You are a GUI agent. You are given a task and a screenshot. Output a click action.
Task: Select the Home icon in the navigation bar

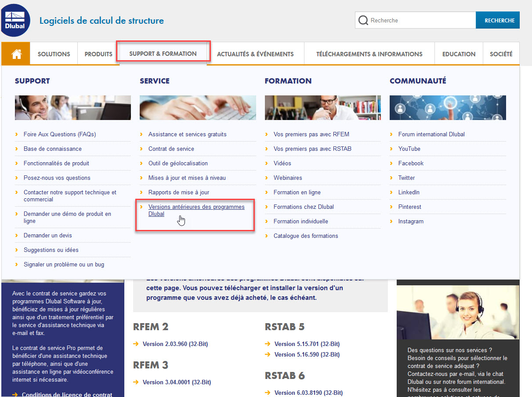15,53
